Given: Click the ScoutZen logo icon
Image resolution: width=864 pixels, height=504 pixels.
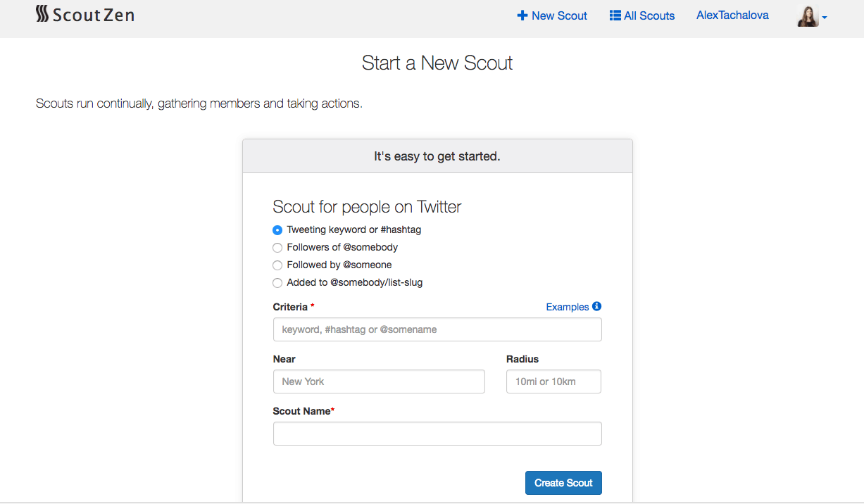Looking at the screenshot, I should 42,14.
